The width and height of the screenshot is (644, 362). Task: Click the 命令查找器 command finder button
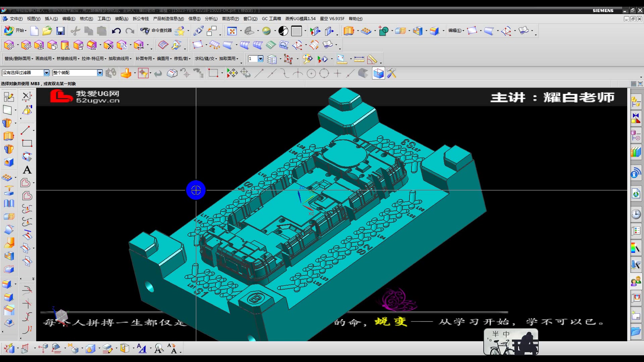click(156, 31)
